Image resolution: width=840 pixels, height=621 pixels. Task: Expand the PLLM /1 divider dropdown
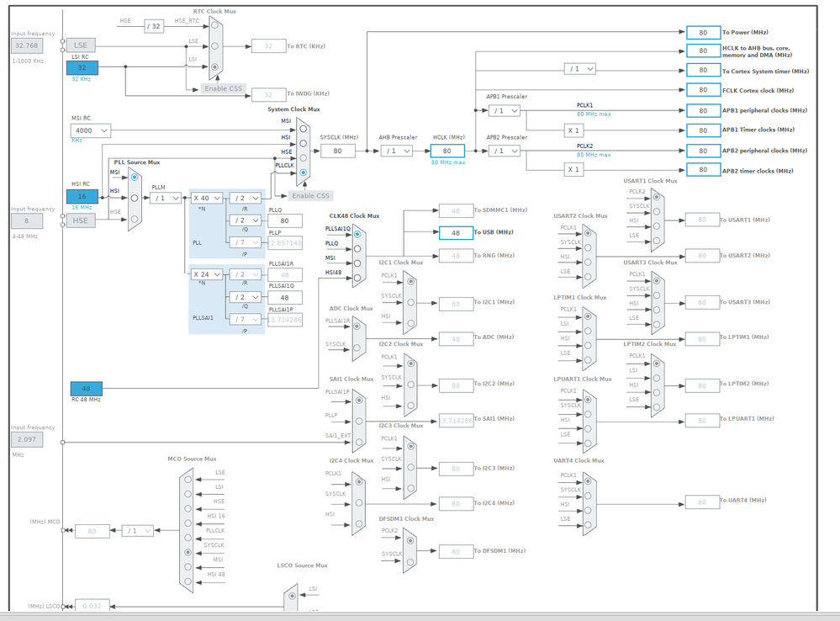(x=166, y=198)
